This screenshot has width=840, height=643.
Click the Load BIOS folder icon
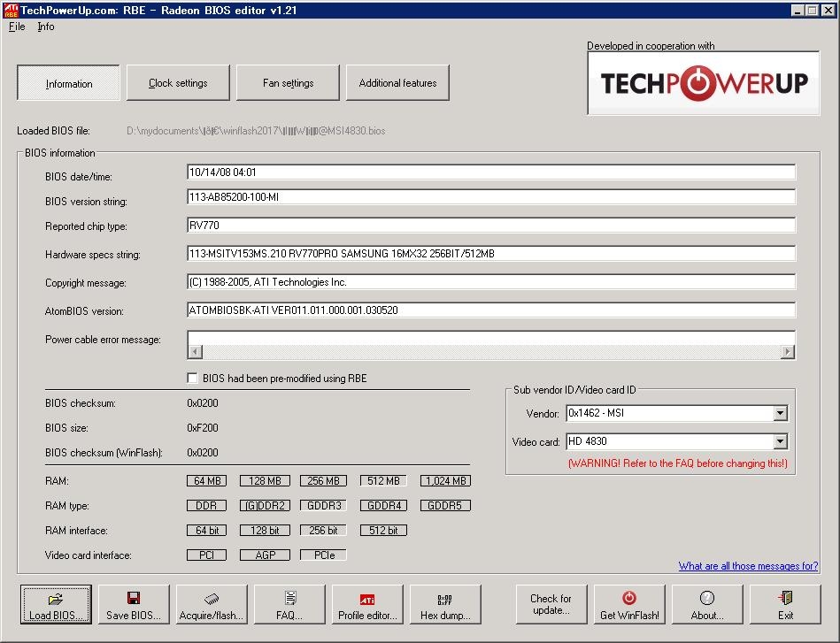[x=55, y=599]
